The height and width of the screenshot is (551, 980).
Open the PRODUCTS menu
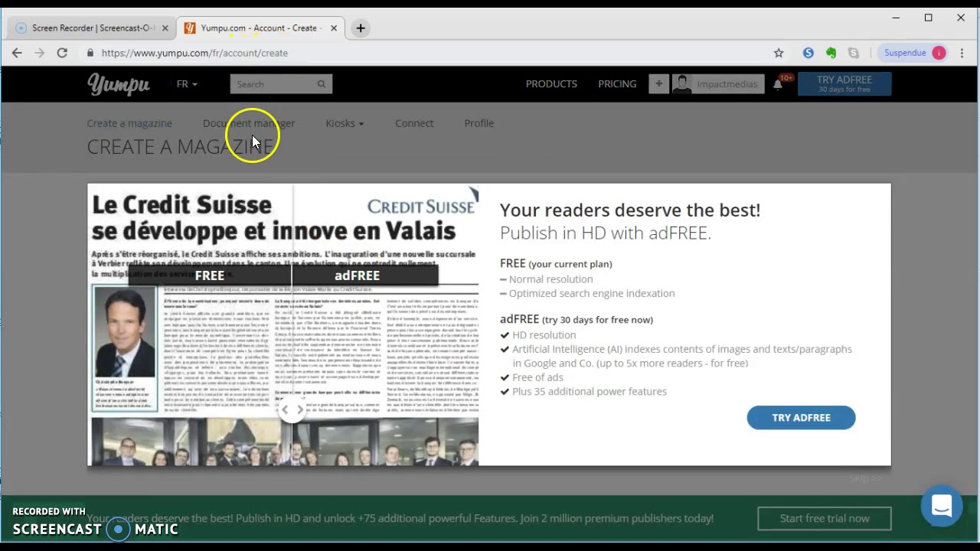click(551, 84)
